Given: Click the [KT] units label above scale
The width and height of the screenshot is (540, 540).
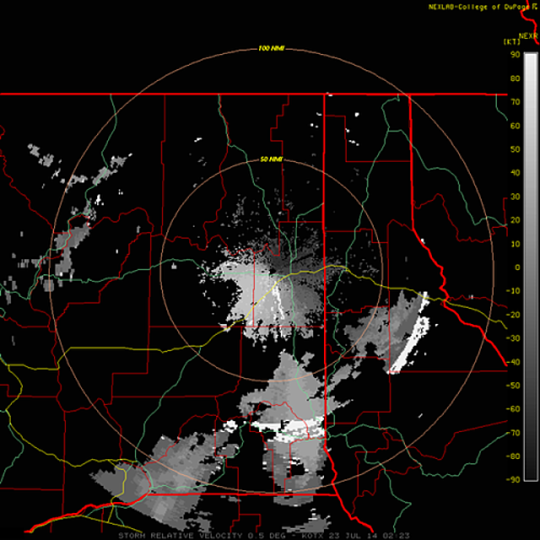Looking at the screenshot, I should click(x=511, y=42).
